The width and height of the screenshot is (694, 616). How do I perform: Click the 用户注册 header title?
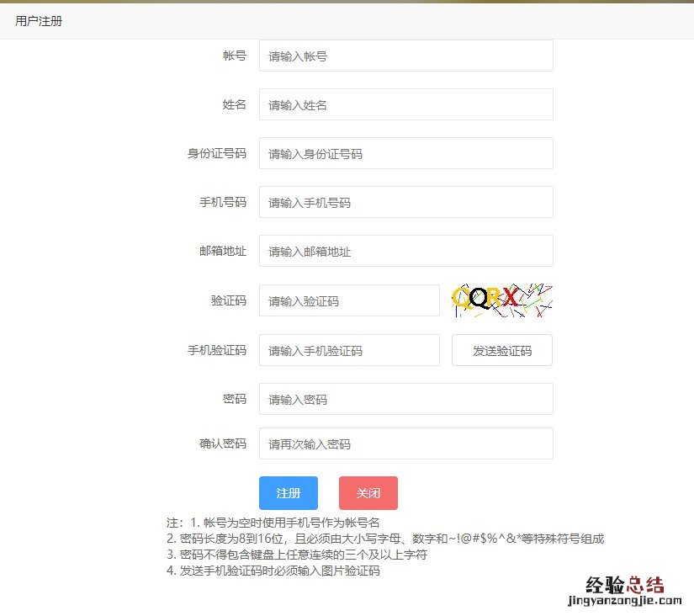click(x=39, y=21)
